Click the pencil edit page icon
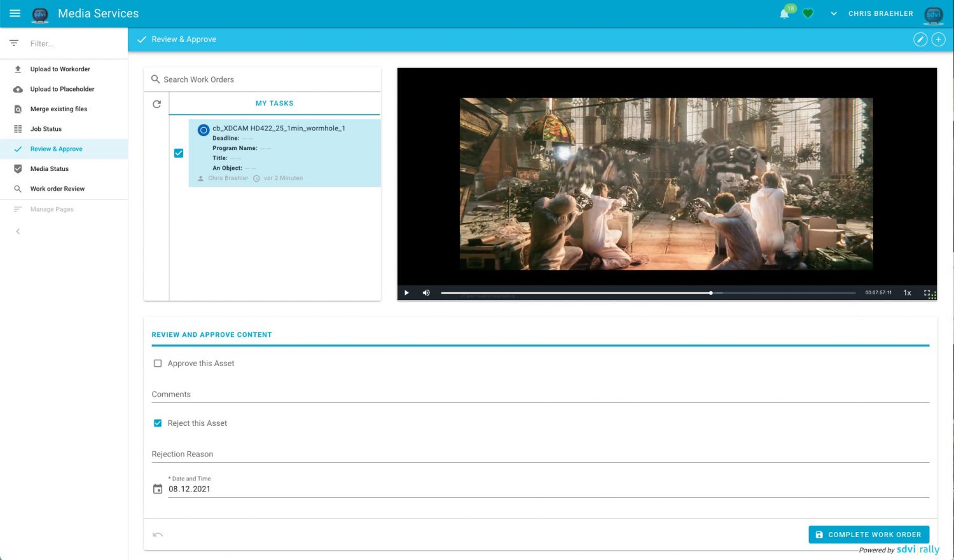954x560 pixels. tap(920, 39)
